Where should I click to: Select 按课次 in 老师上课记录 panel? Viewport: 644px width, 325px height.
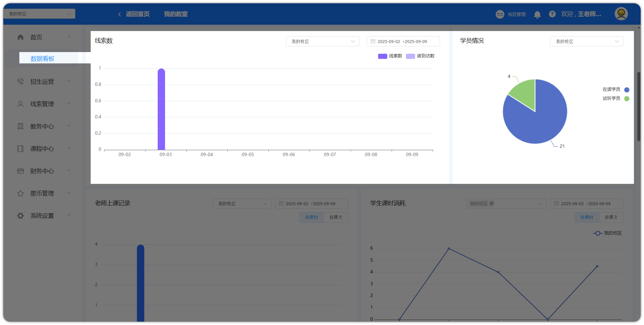[336, 217]
